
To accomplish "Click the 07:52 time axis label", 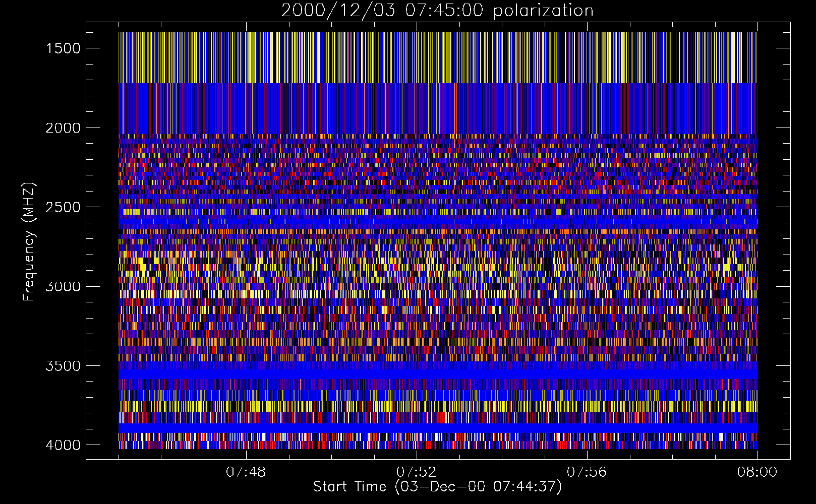I will tap(416, 472).
